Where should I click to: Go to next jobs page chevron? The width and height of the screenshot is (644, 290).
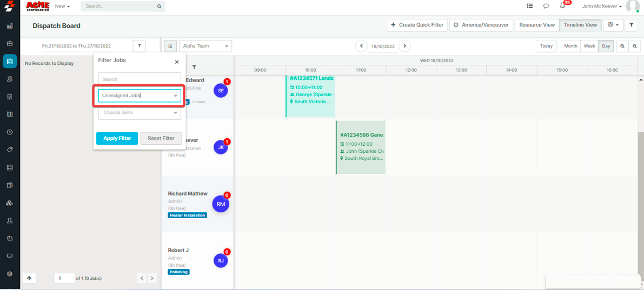[x=152, y=278]
